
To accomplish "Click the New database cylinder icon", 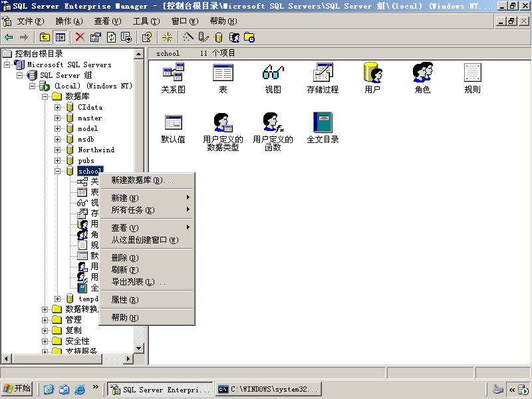I will click(x=219, y=37).
